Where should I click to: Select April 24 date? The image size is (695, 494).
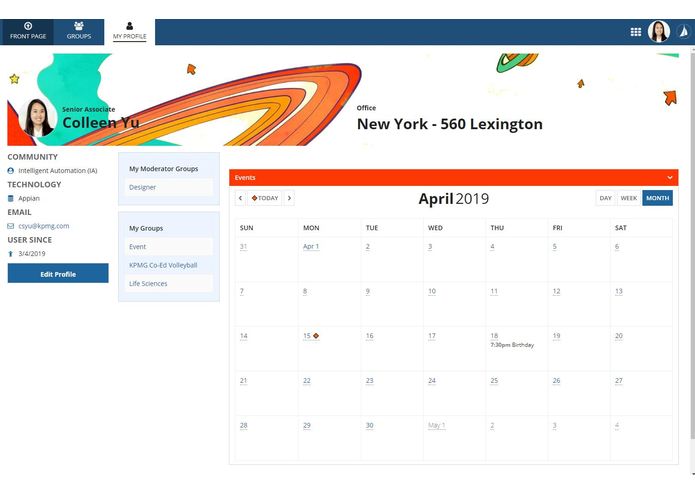coord(432,381)
